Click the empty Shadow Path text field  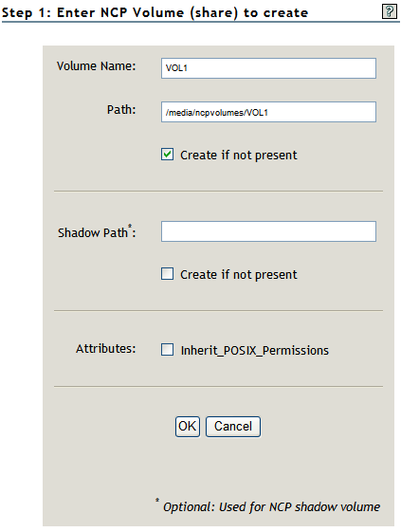(x=268, y=231)
